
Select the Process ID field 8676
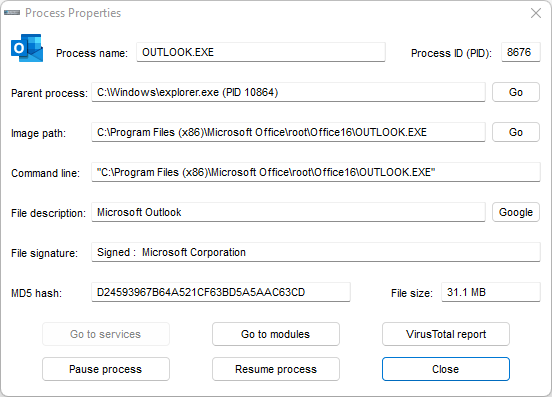pos(521,52)
